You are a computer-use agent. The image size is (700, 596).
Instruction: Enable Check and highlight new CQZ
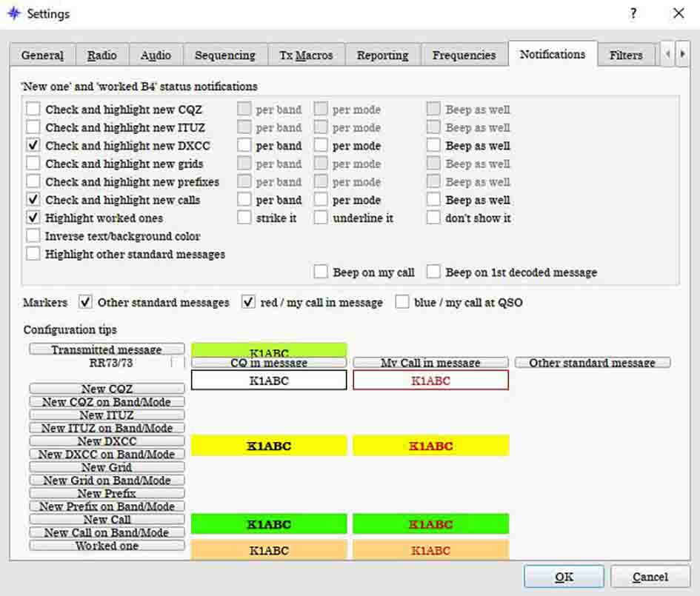click(x=33, y=110)
